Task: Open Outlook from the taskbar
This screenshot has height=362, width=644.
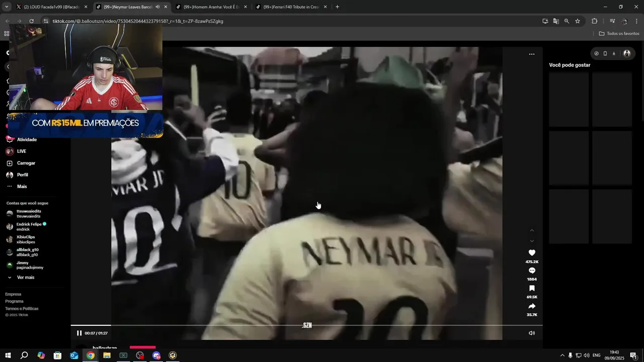Action: point(74,355)
